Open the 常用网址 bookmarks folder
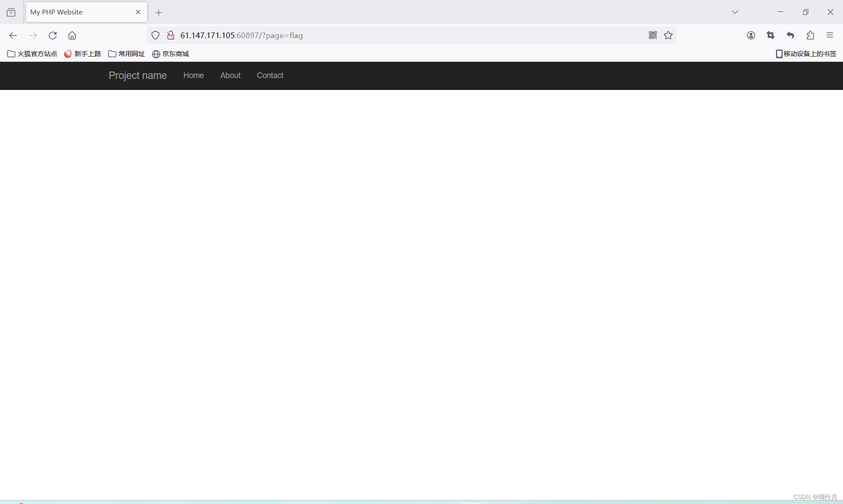The height and width of the screenshot is (504, 843). coord(126,54)
